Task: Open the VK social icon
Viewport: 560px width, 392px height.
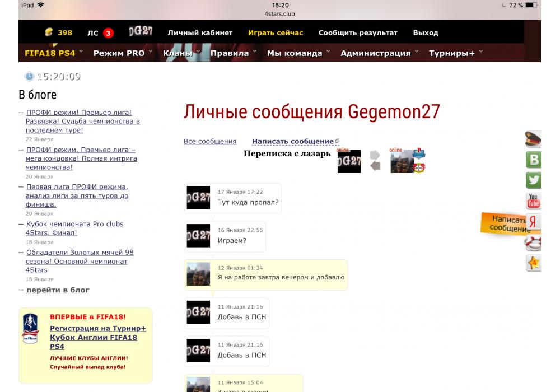Action: pyautogui.click(x=533, y=159)
